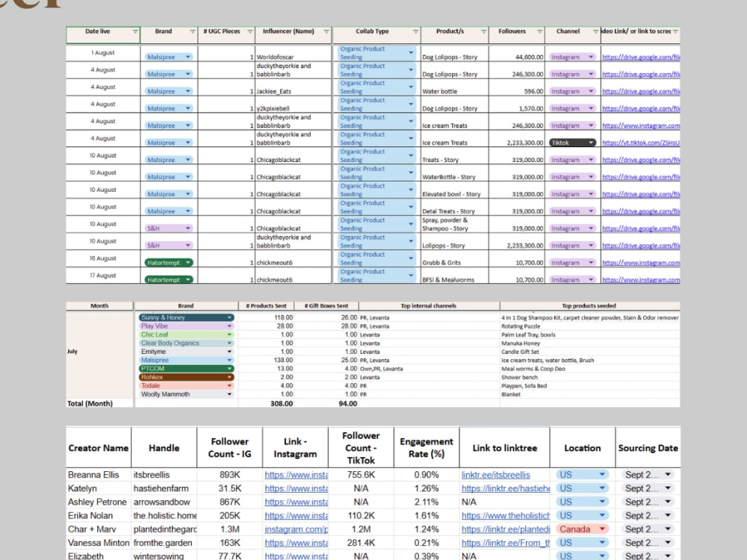Select the Creator Name column header
This screenshot has width=747, height=560.
coord(98,447)
